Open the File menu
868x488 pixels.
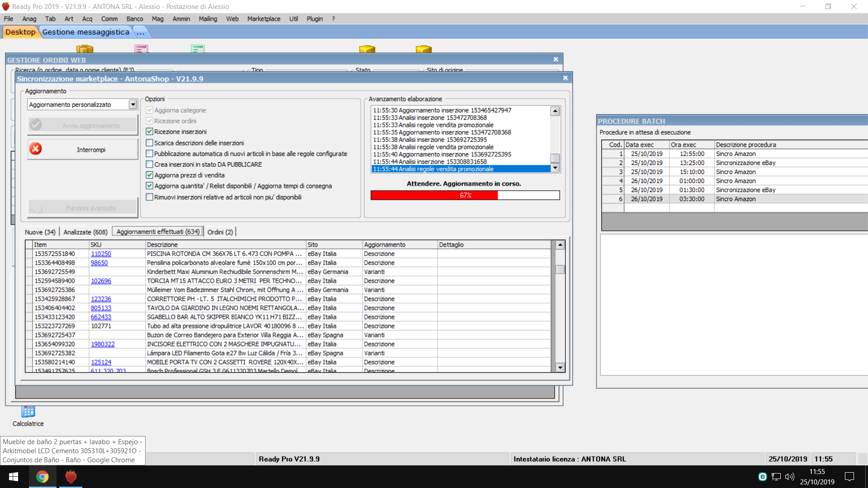pyautogui.click(x=9, y=19)
